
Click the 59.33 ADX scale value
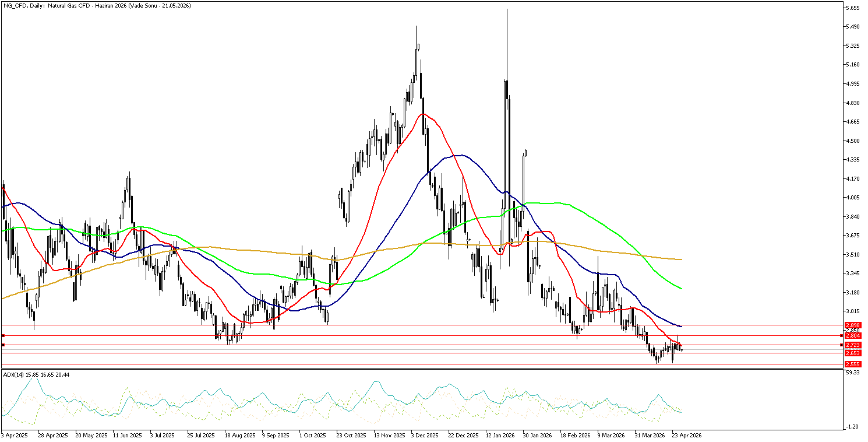[x=852, y=373]
